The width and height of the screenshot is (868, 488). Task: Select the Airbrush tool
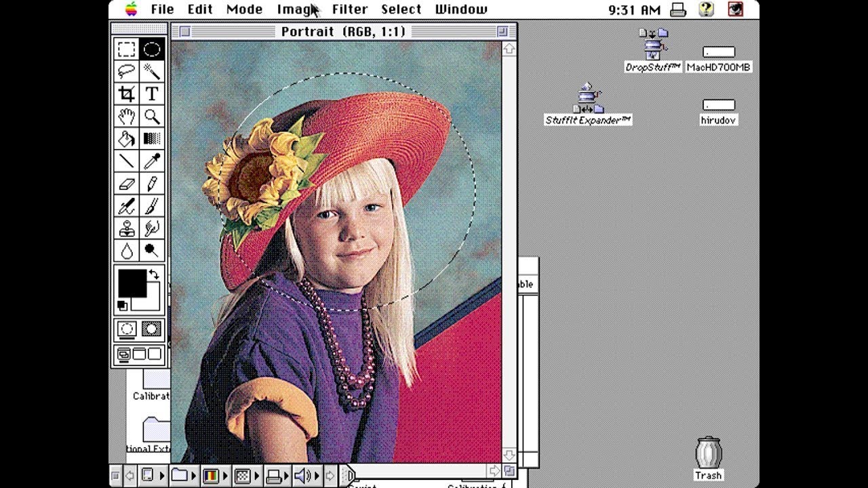point(127,205)
